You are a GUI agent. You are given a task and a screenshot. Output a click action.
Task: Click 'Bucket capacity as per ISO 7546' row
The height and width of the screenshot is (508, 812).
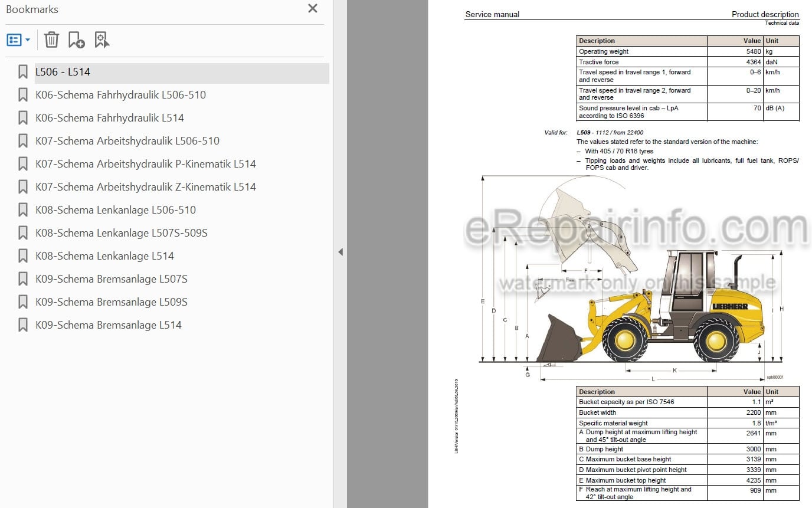(687, 402)
